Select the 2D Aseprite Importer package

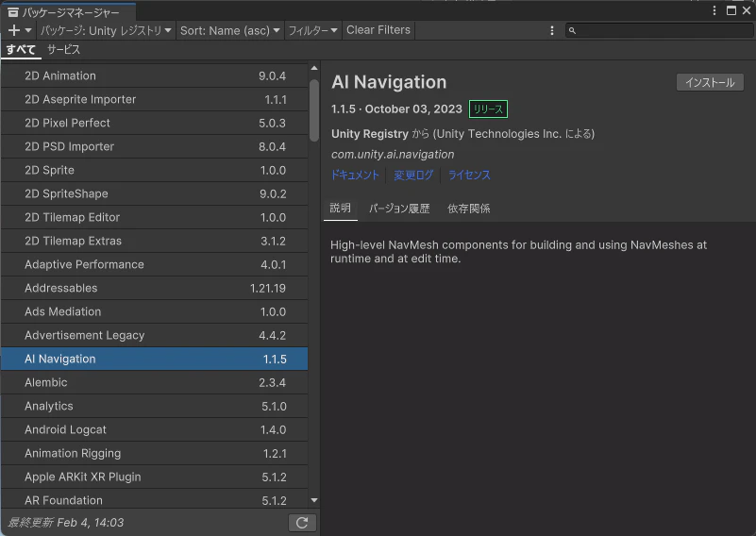click(x=154, y=99)
